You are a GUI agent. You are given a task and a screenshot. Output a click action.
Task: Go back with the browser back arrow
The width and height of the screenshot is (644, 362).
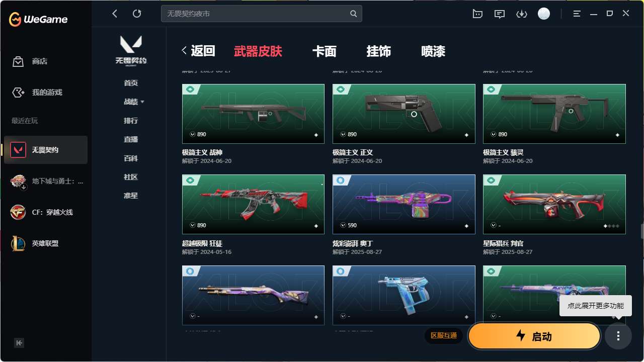point(115,14)
